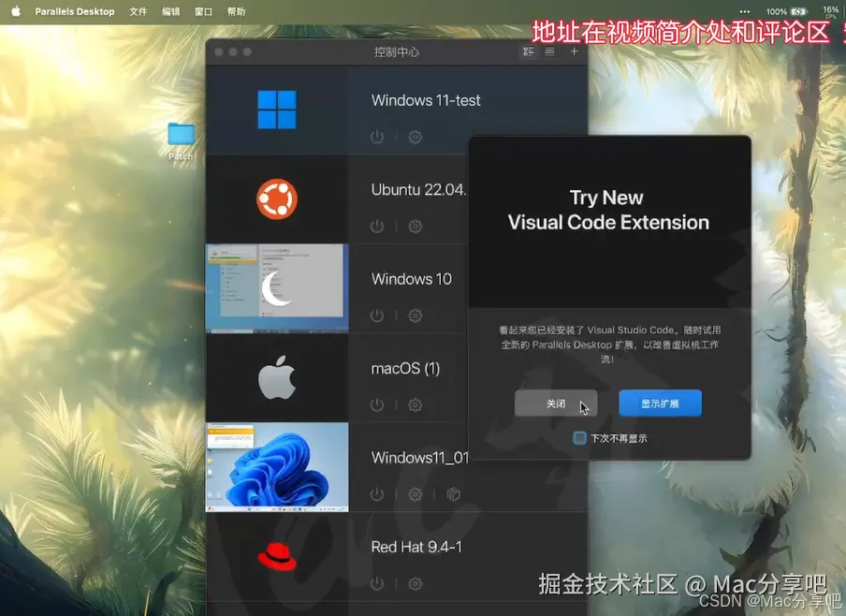This screenshot has width=846, height=616.
Task: Click the power icon for Ubuntu 22.04
Action: (x=377, y=227)
